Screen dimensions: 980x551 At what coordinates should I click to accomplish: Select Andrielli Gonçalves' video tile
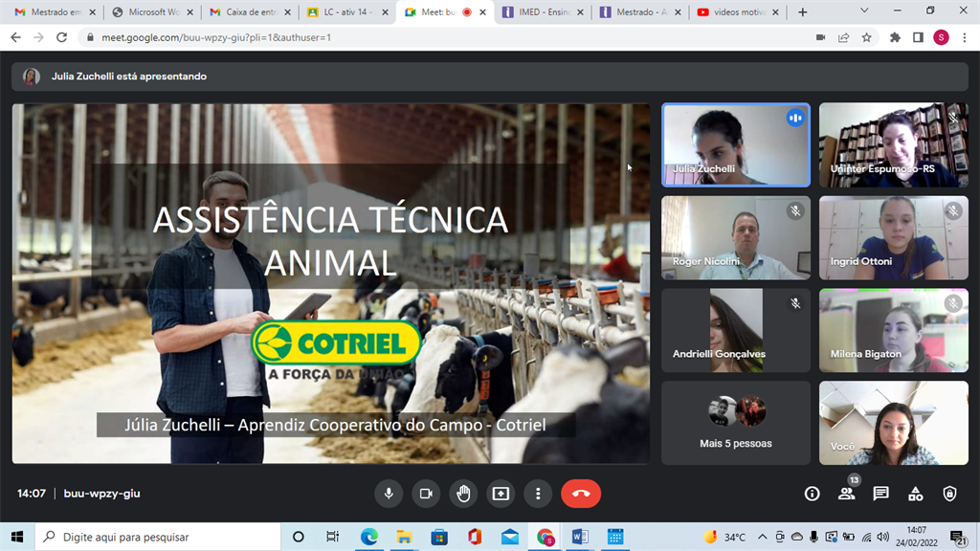pyautogui.click(x=736, y=330)
